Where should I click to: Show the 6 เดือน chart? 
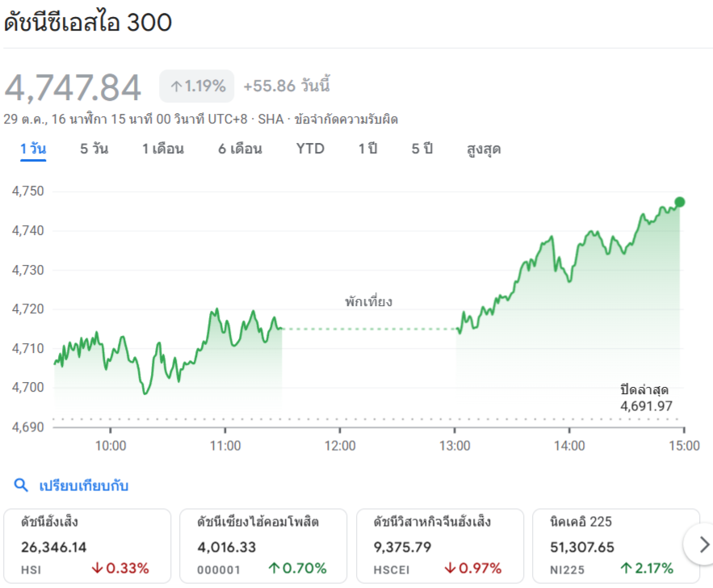tap(240, 149)
